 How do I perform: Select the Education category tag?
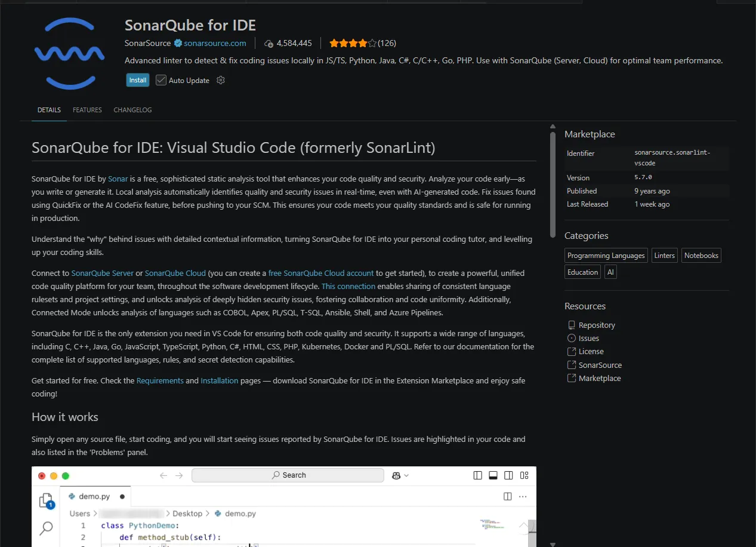583,272
